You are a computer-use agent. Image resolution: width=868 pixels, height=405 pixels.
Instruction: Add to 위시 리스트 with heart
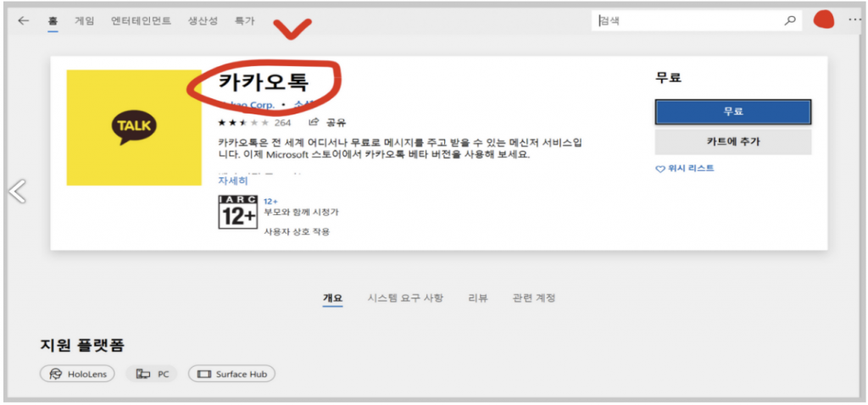[685, 169]
